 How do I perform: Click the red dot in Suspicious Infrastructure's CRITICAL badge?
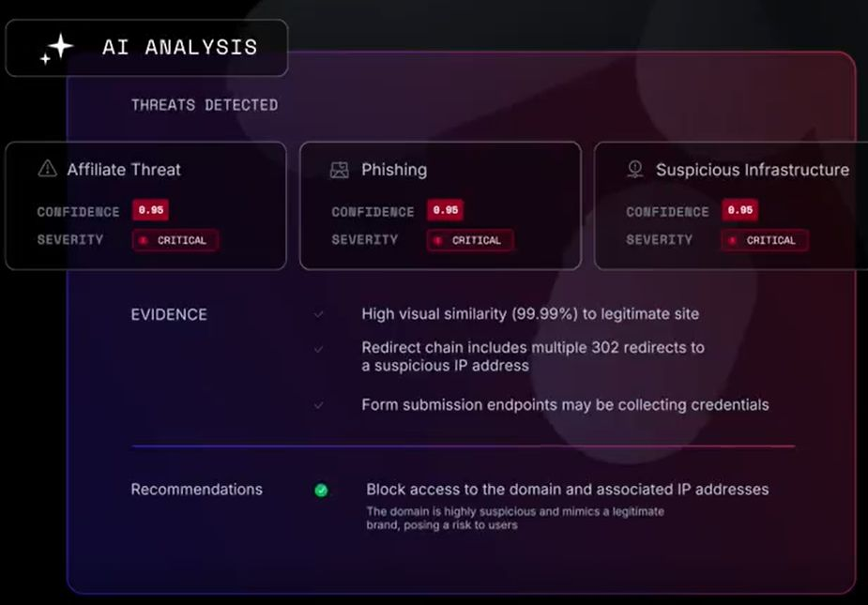(x=732, y=240)
